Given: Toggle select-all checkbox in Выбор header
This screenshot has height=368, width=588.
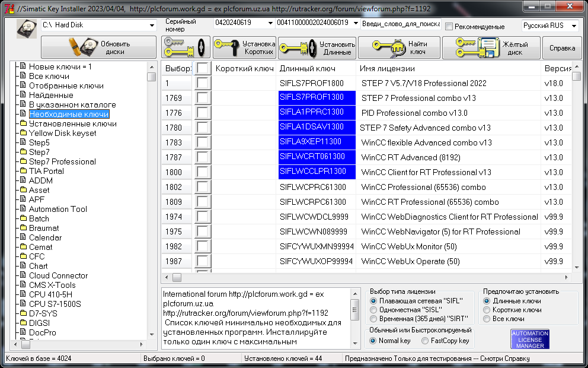Looking at the screenshot, I should tap(202, 68).
